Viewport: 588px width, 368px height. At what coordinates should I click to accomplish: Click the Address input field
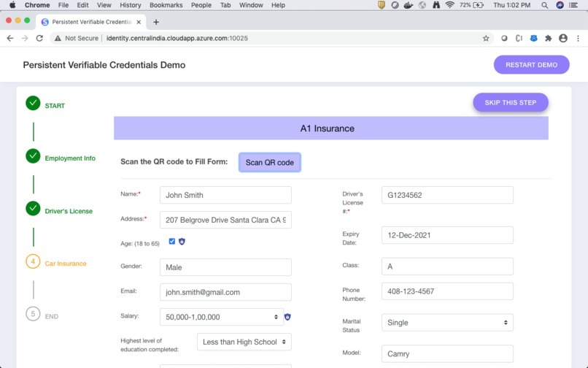[225, 220]
